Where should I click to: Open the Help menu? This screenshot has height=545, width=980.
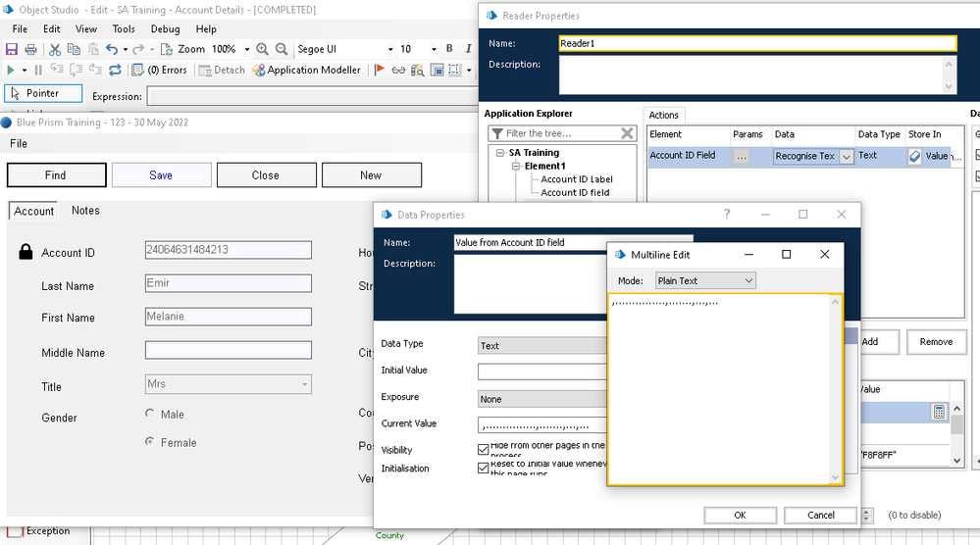206,28
